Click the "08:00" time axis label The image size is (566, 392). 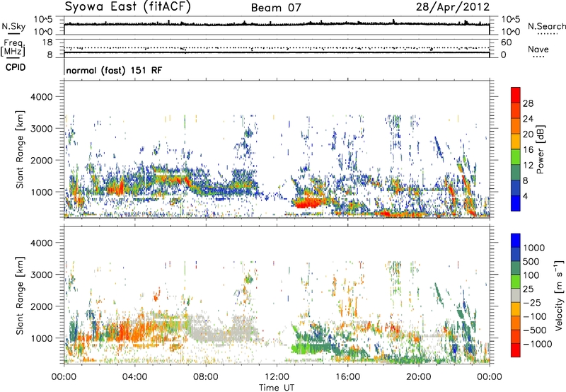coord(205,377)
